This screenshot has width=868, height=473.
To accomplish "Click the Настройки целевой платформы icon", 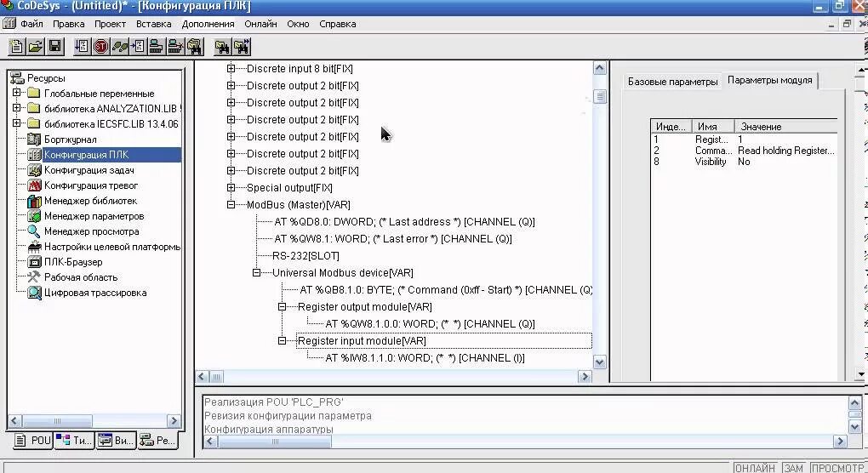I will [x=34, y=247].
